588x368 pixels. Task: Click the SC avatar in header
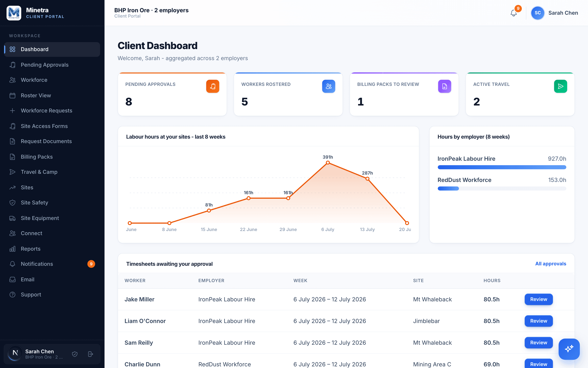537,13
